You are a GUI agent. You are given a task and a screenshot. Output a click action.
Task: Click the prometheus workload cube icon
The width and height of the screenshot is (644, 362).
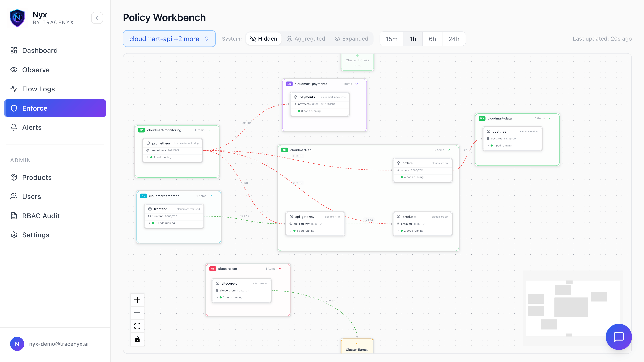point(148,143)
